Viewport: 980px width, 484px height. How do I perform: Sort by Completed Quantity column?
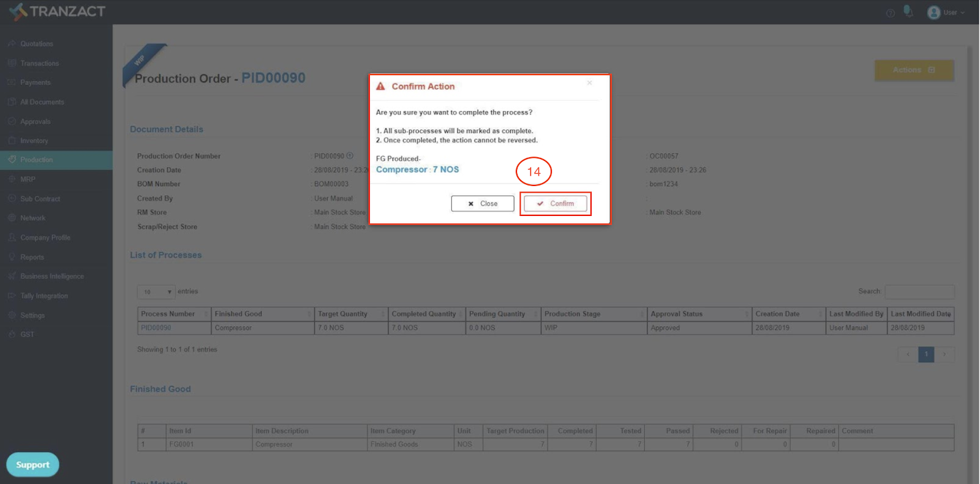(427, 314)
